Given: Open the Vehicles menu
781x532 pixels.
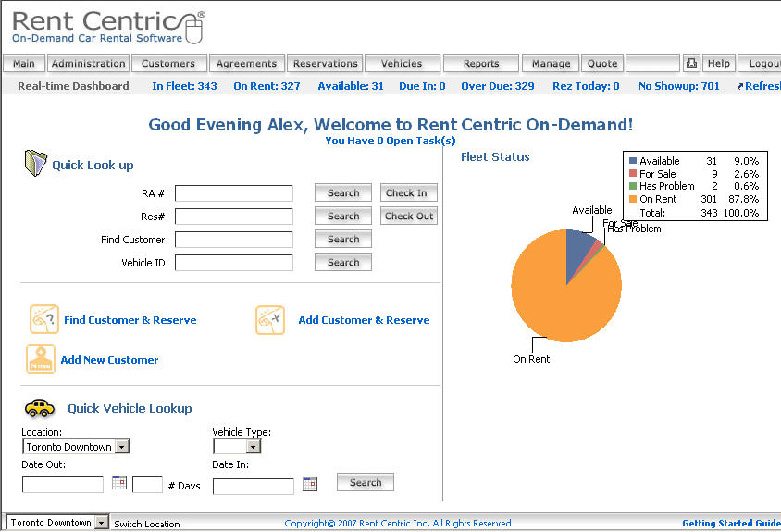Looking at the screenshot, I should (403, 63).
